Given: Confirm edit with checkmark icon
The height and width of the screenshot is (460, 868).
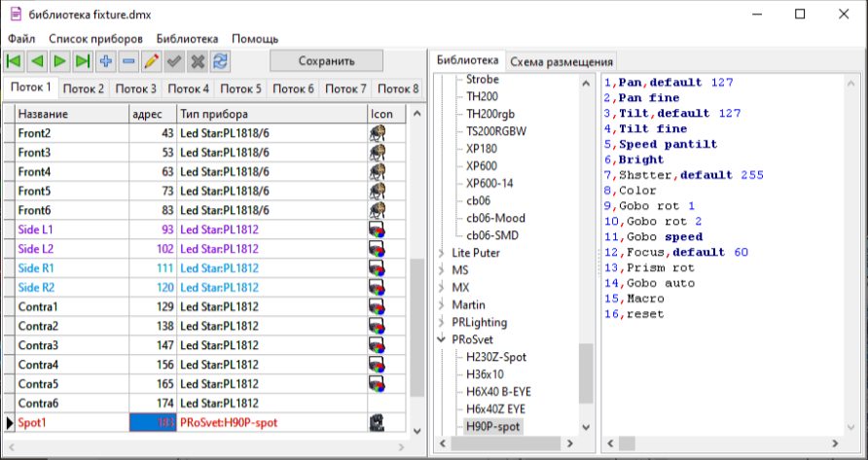Looking at the screenshot, I should tap(174, 61).
